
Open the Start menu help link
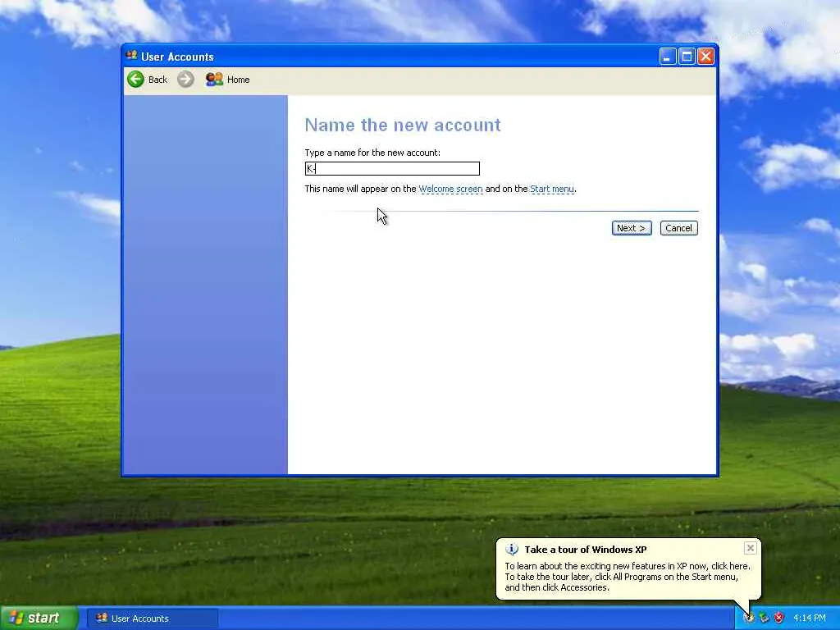tap(552, 189)
